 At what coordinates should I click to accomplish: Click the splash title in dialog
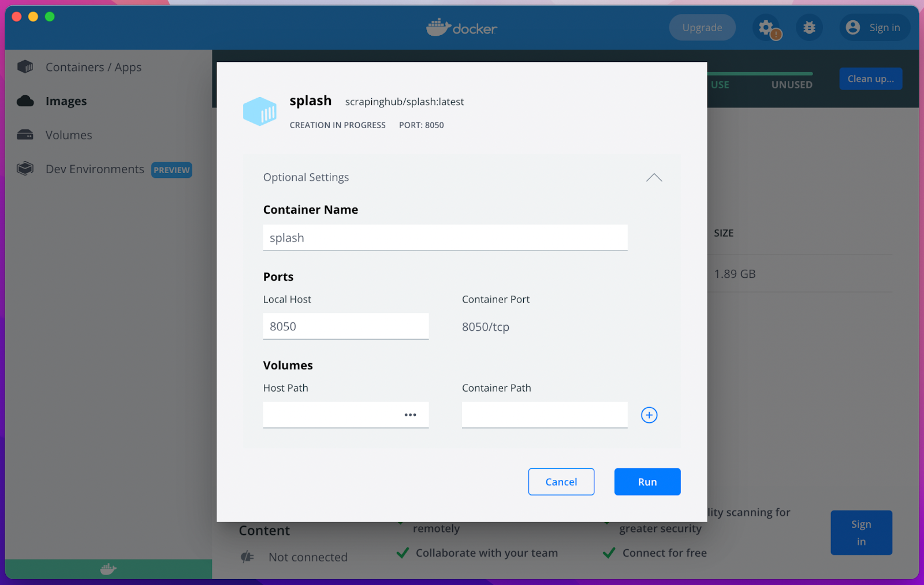click(311, 101)
